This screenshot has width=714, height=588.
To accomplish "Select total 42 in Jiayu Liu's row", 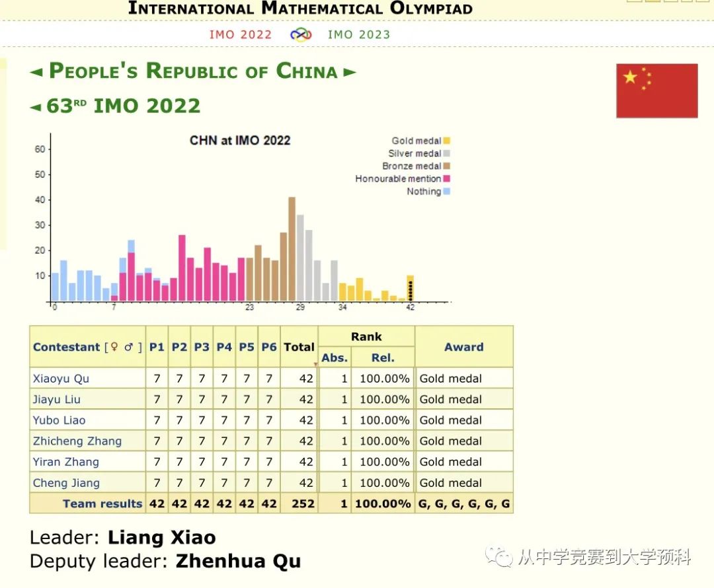I will (x=306, y=400).
